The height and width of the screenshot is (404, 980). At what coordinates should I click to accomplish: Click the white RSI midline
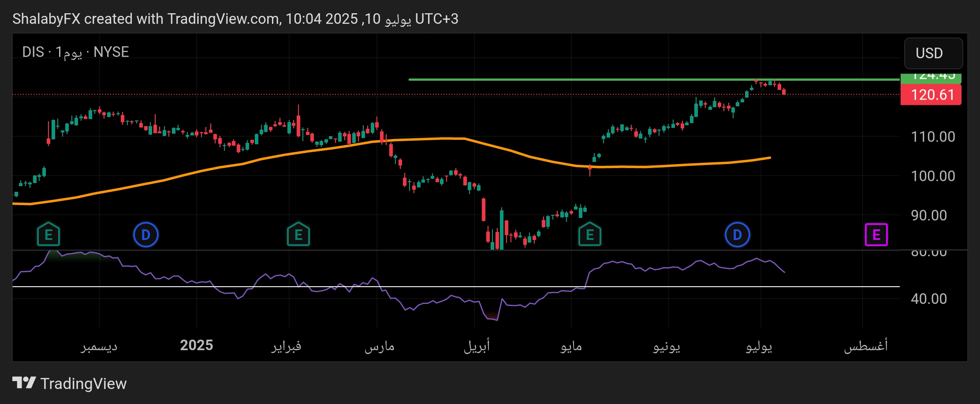tap(456, 287)
